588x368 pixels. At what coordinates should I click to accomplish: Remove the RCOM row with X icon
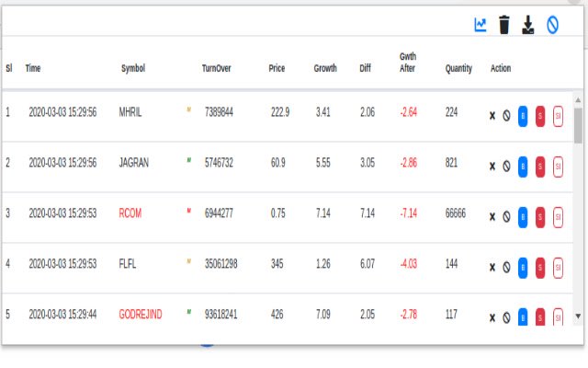(x=492, y=217)
